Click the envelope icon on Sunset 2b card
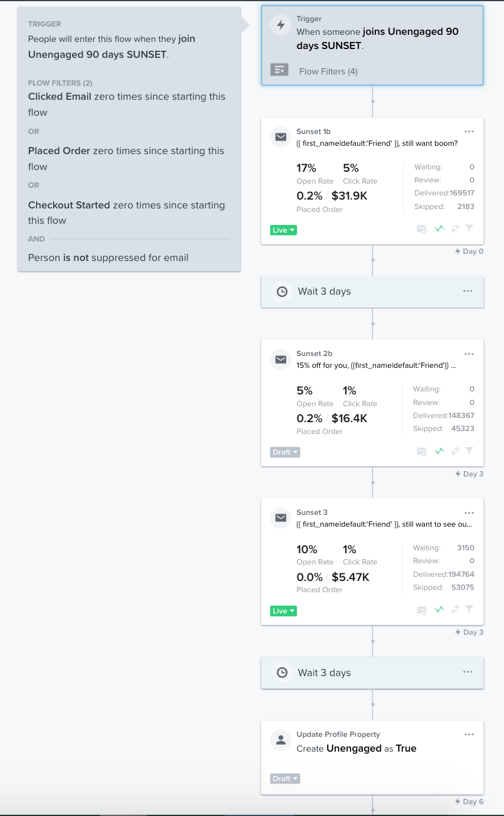This screenshot has height=816, width=504. [281, 359]
